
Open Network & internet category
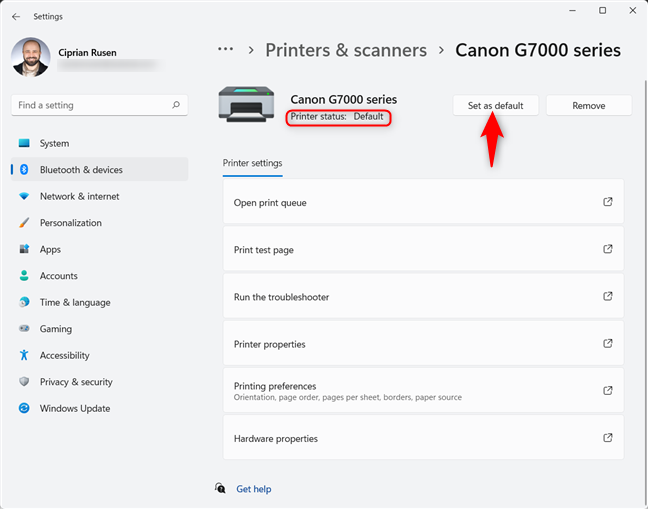(100, 196)
